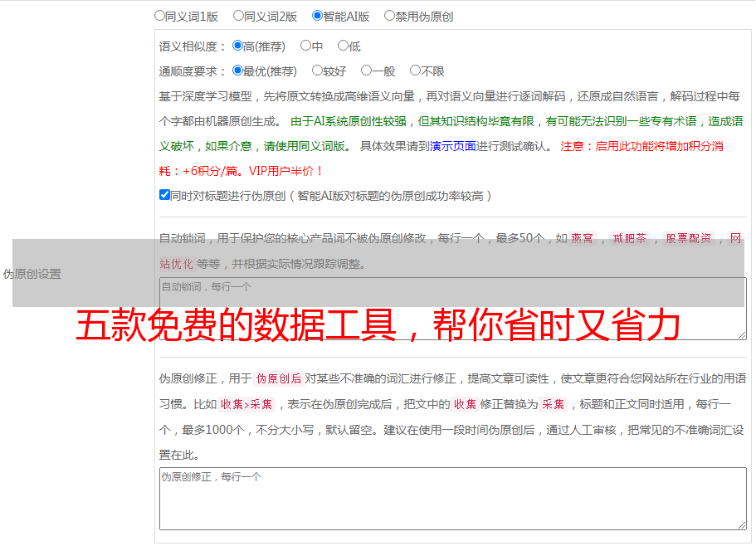Toggle 同时对标题进行伪原创 checkbox

(x=164, y=195)
